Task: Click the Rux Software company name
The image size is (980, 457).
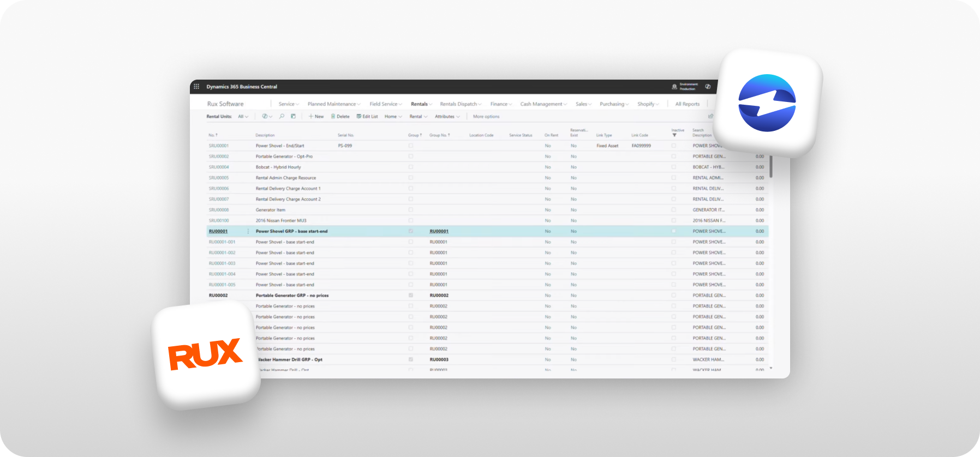Action: (x=225, y=104)
